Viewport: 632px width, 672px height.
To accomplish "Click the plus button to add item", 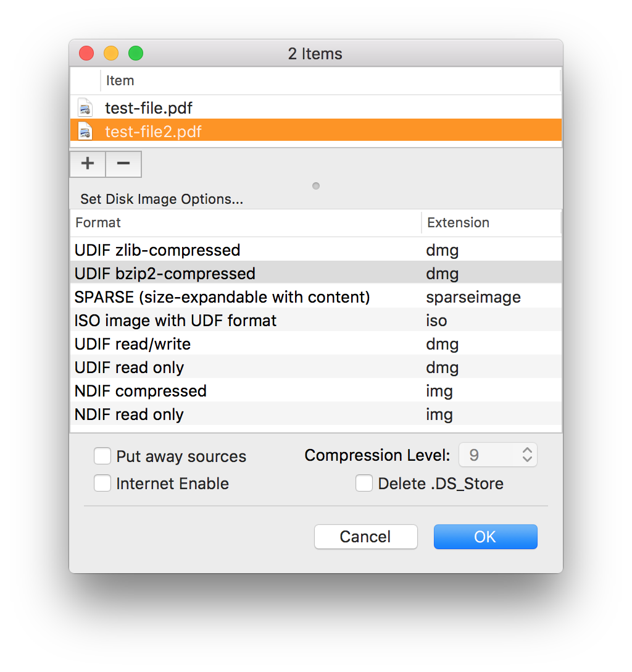I will [88, 164].
